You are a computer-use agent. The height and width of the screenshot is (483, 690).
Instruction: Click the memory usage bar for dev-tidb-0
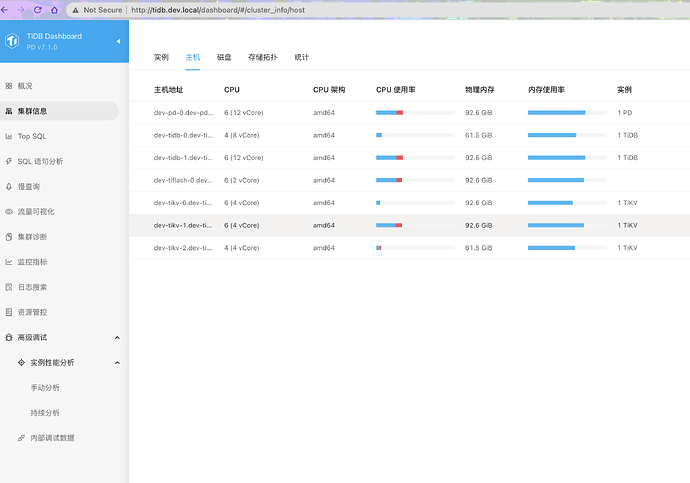pyautogui.click(x=567, y=135)
